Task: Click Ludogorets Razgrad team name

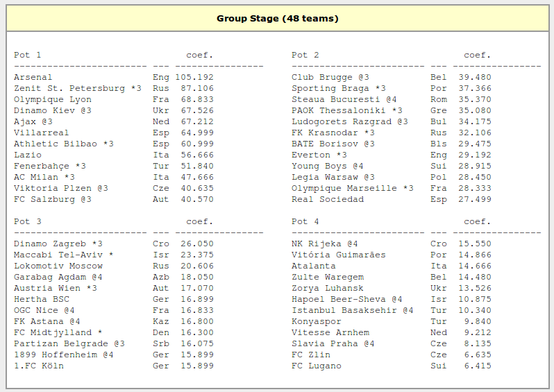Action: [x=342, y=121]
